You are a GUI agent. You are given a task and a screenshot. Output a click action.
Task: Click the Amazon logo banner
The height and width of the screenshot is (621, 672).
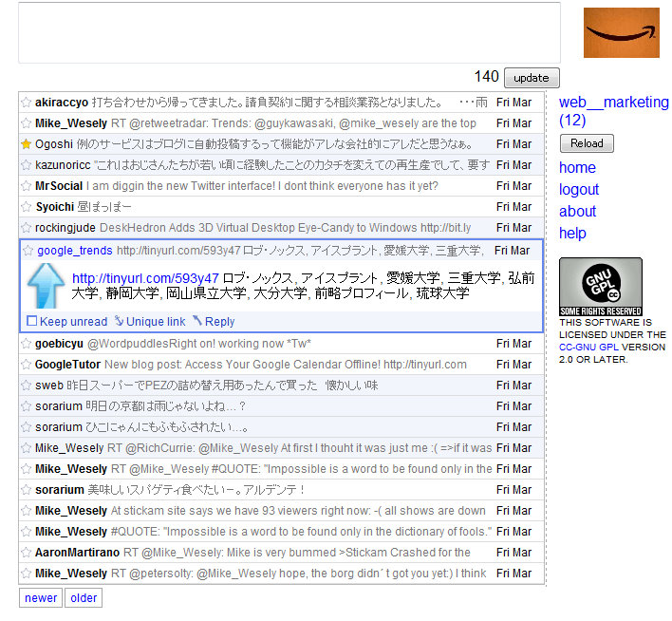point(622,32)
